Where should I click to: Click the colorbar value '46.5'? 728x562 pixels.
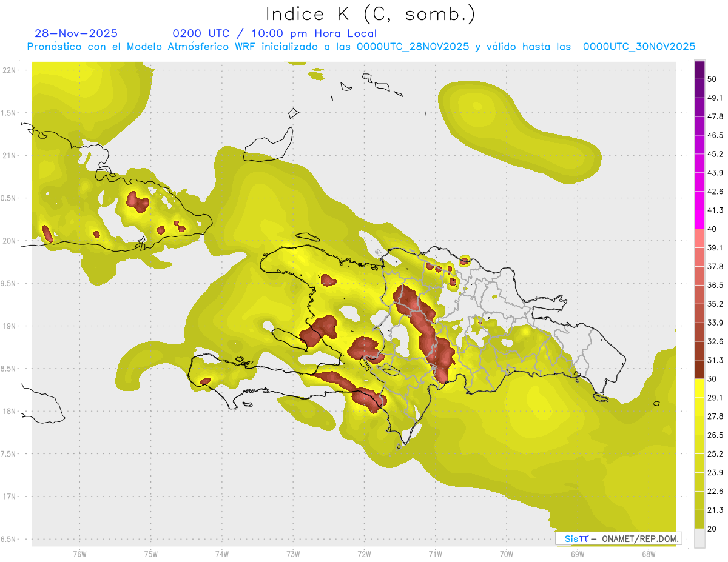click(715, 135)
